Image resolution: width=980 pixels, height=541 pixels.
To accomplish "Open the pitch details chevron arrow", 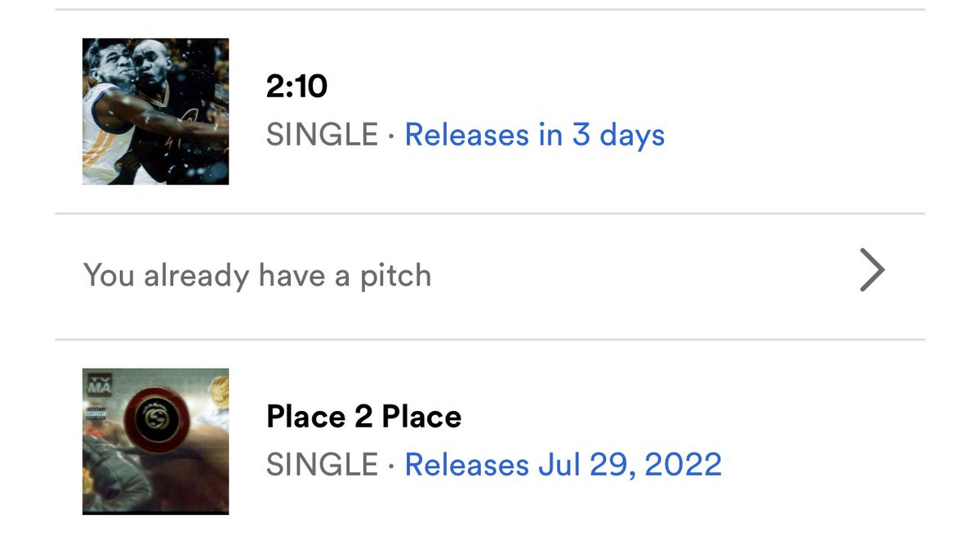I will tap(872, 272).
